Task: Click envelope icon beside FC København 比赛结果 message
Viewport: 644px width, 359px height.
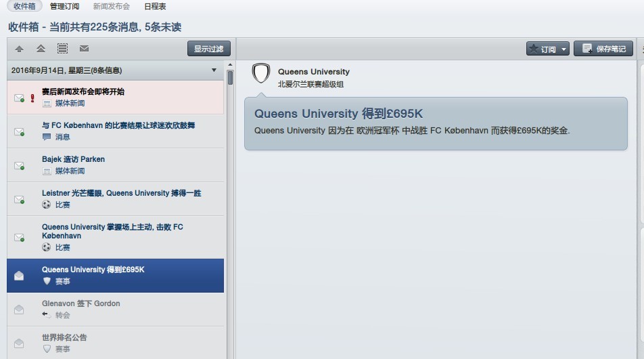Action: [x=20, y=132]
